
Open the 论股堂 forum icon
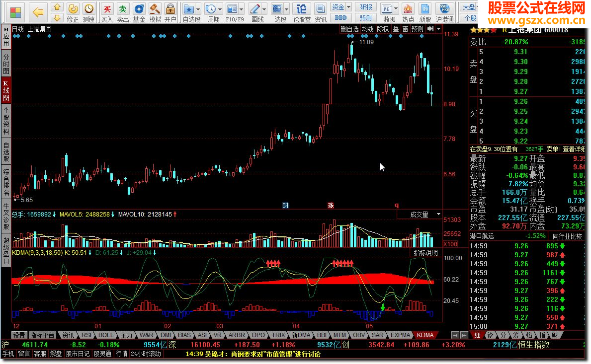(302, 12)
